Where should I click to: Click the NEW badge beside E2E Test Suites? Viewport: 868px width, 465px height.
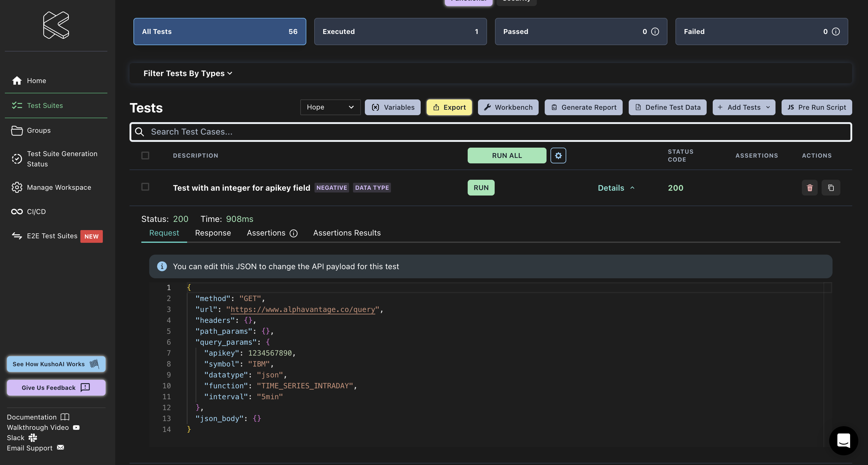point(91,236)
